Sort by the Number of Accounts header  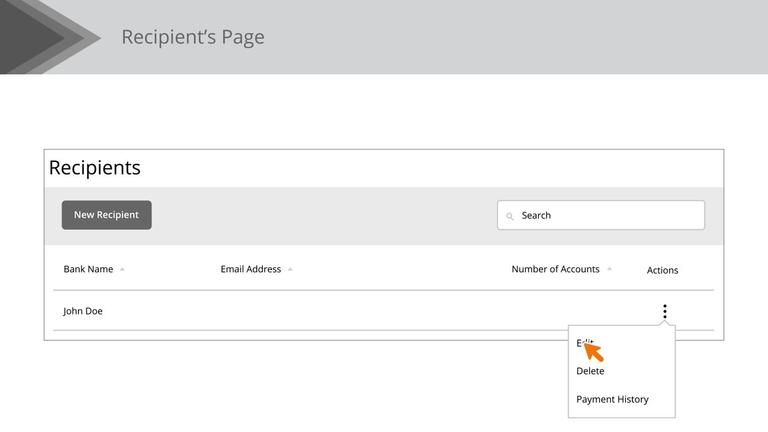tap(555, 269)
